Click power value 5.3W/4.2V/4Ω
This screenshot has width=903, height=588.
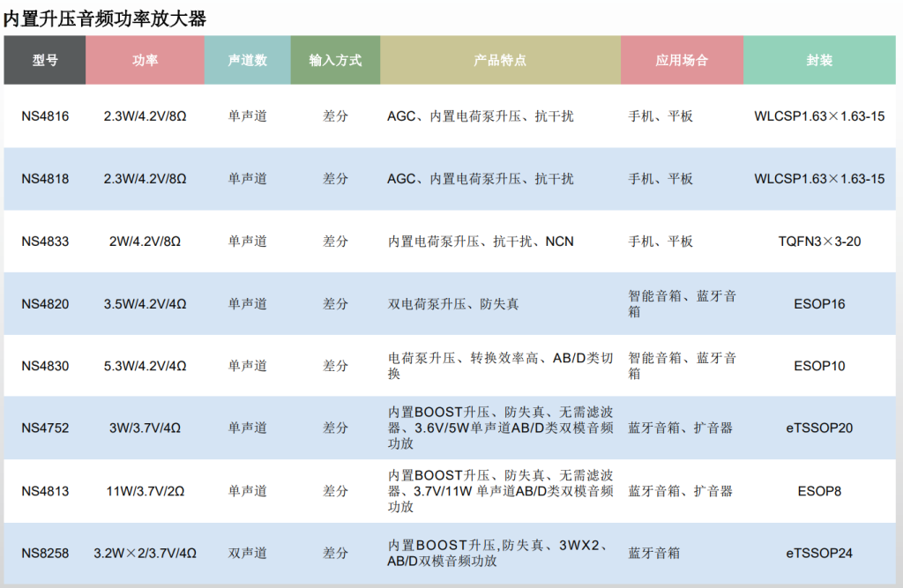(146, 366)
